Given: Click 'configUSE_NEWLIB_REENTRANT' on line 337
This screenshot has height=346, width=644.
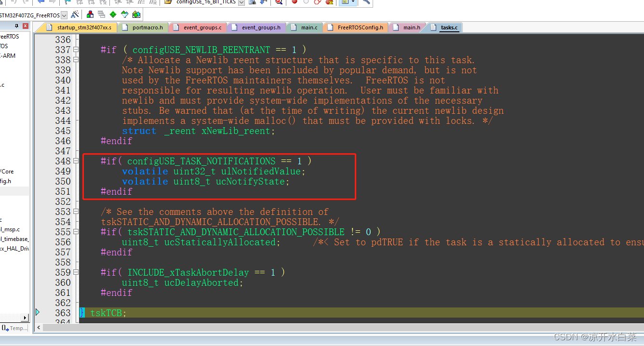Looking at the screenshot, I should pyautogui.click(x=201, y=50).
